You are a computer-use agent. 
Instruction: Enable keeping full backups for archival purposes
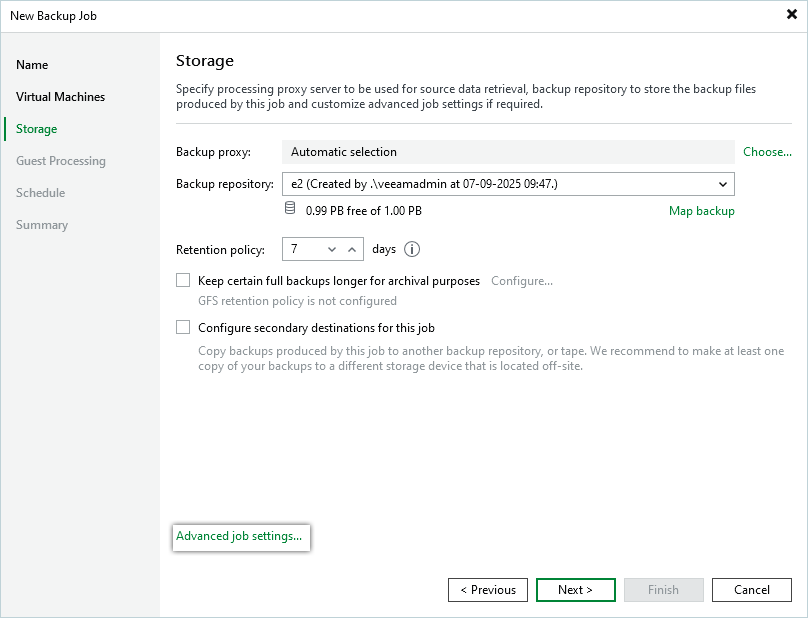(183, 281)
